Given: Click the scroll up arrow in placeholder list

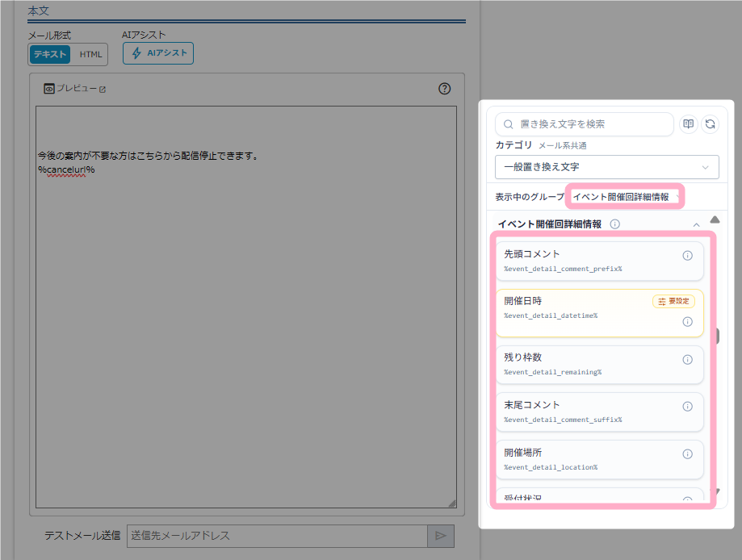Looking at the screenshot, I should pyautogui.click(x=715, y=219).
